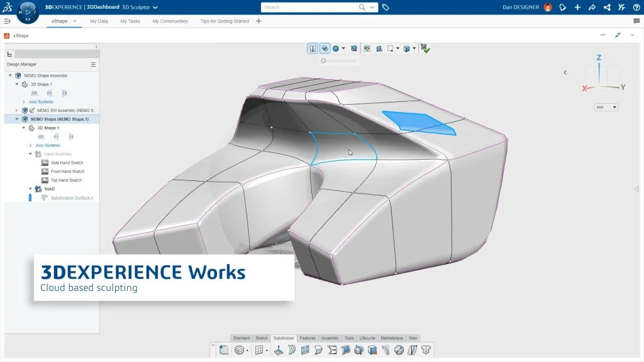Viewport: 644px width, 362px height.
Task: Toggle visibility of Side Hand Sketch
Action: click(45, 163)
